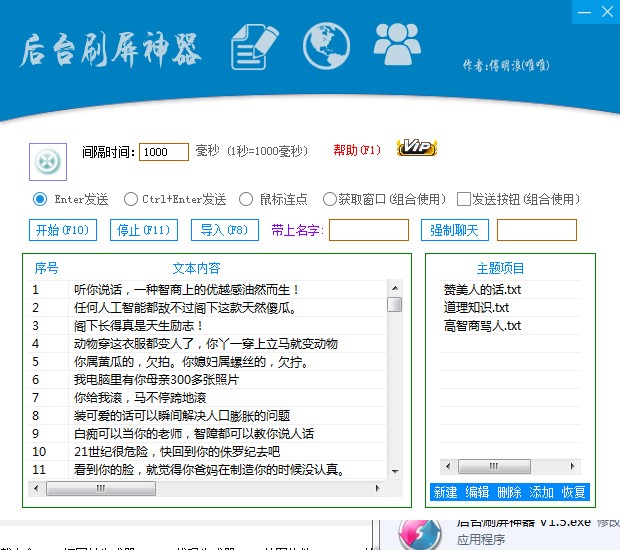This screenshot has width=620, height=550.
Task: Select row 4 动物穿这衣服 text entry
Action: [x=207, y=344]
